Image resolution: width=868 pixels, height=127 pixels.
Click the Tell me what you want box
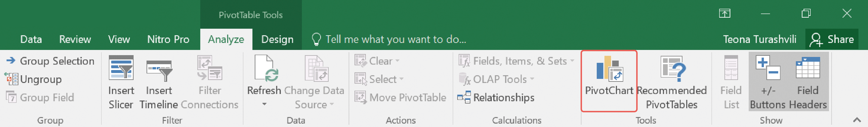pos(389,39)
